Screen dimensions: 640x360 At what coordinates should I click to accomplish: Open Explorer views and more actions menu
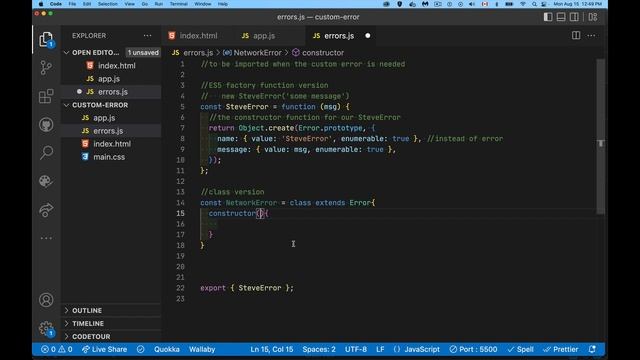[x=147, y=36]
